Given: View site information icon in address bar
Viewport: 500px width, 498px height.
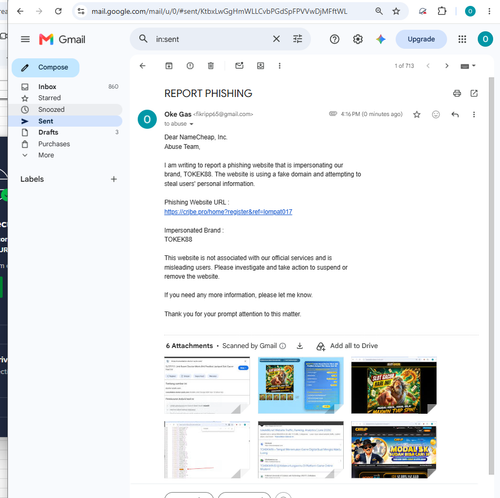Looking at the screenshot, I should [81, 11].
